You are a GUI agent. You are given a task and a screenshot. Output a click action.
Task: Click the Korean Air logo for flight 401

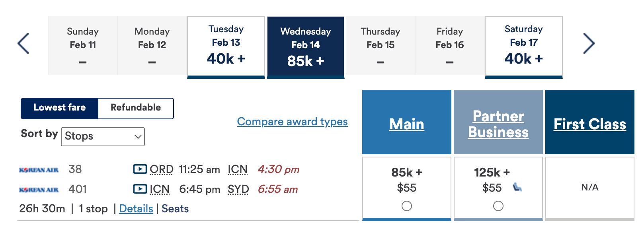pos(39,190)
